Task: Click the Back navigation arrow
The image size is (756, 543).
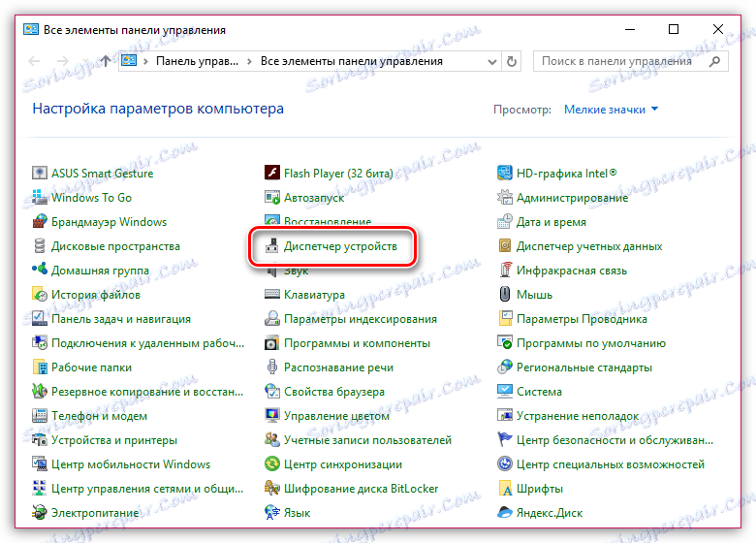Action: click(34, 61)
